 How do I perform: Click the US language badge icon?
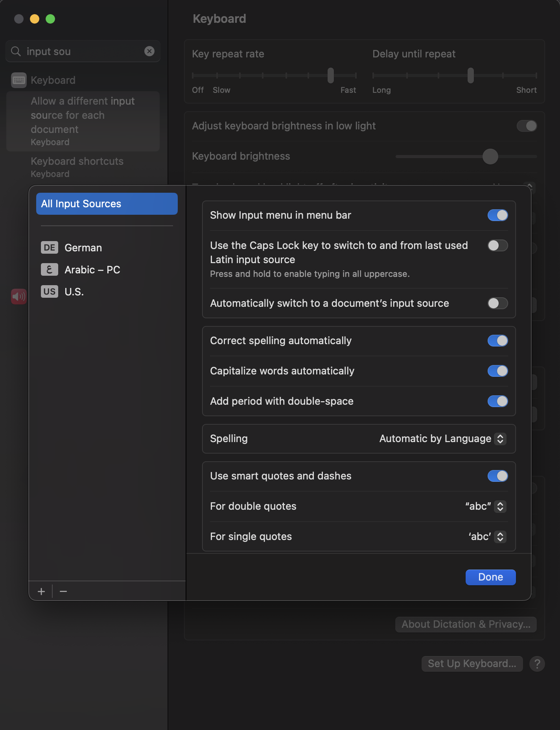pyautogui.click(x=50, y=291)
